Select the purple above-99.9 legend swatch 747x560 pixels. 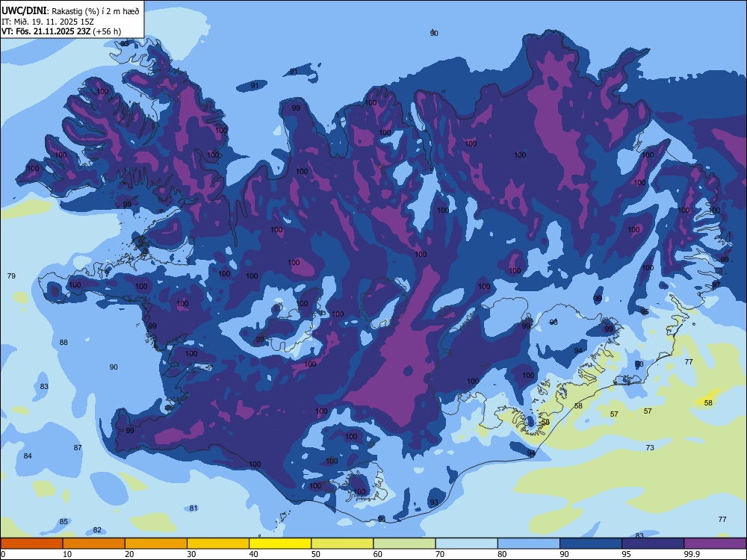pyautogui.click(x=715, y=544)
